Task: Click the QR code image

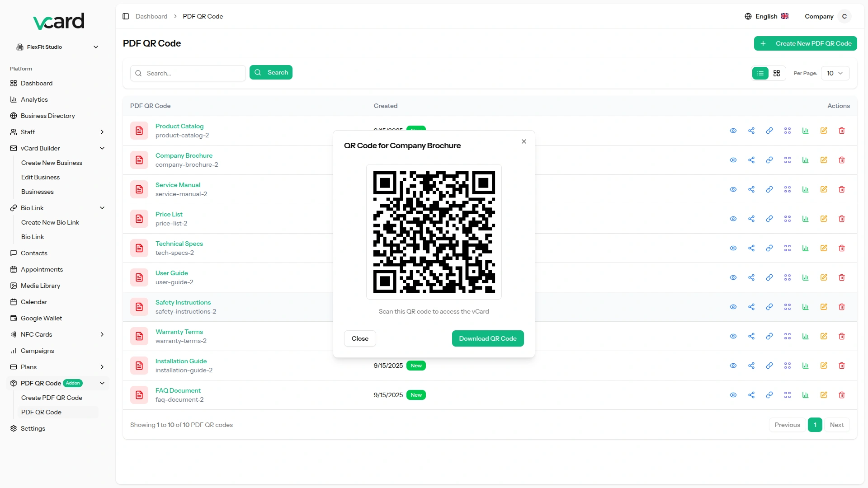Action: click(434, 232)
